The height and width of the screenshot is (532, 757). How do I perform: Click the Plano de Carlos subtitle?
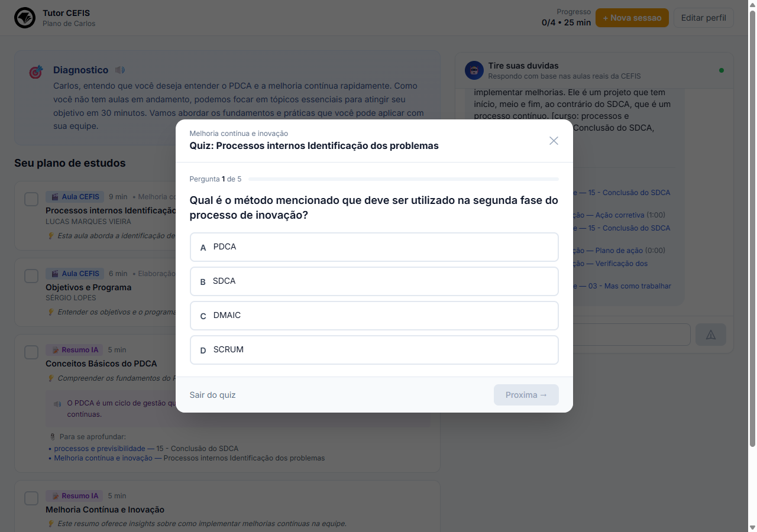click(x=69, y=24)
